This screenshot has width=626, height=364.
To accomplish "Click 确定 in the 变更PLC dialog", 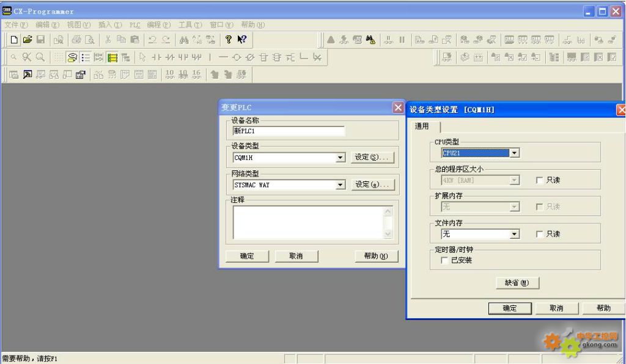I will point(247,256).
